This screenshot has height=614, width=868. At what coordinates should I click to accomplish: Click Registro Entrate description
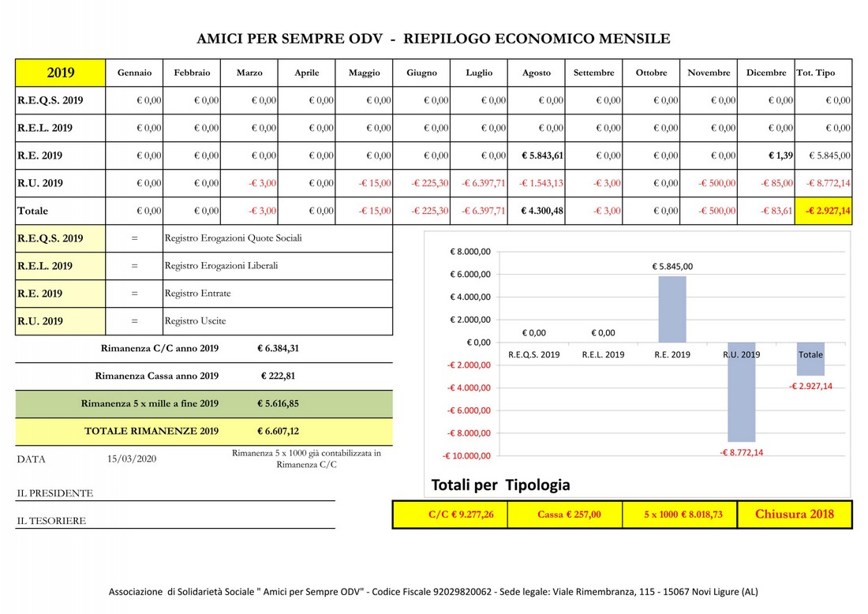(197, 294)
